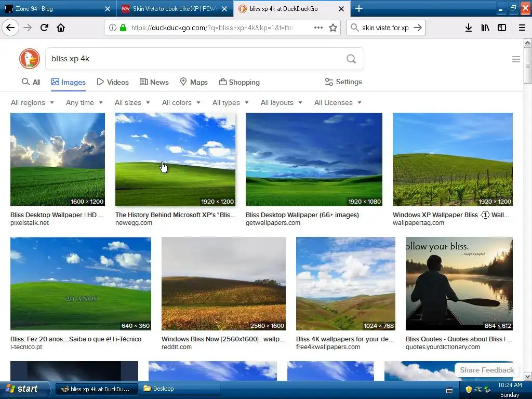Expand the All regions filter
532x399 pixels.
(x=32, y=102)
